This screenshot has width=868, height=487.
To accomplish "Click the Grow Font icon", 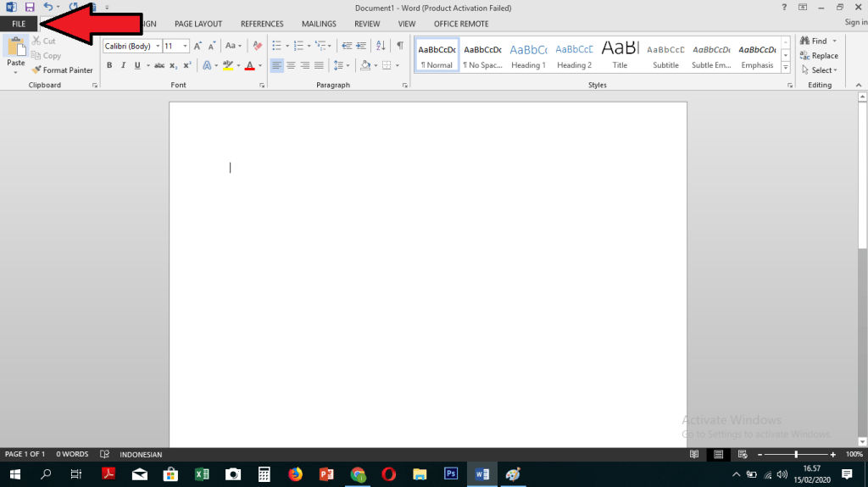I will pos(199,46).
